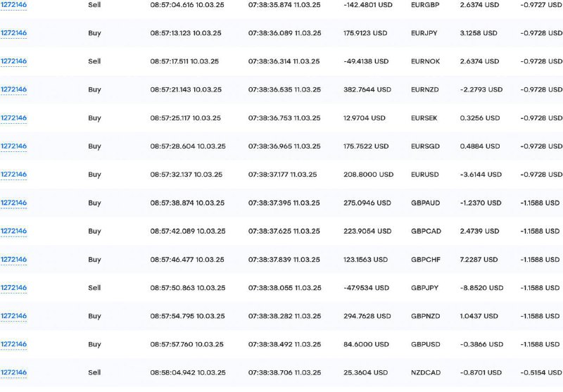Image resolution: width=563 pixels, height=392 pixels.
Task: Click the Sell label in GBPJPY row
Action: [94, 288]
